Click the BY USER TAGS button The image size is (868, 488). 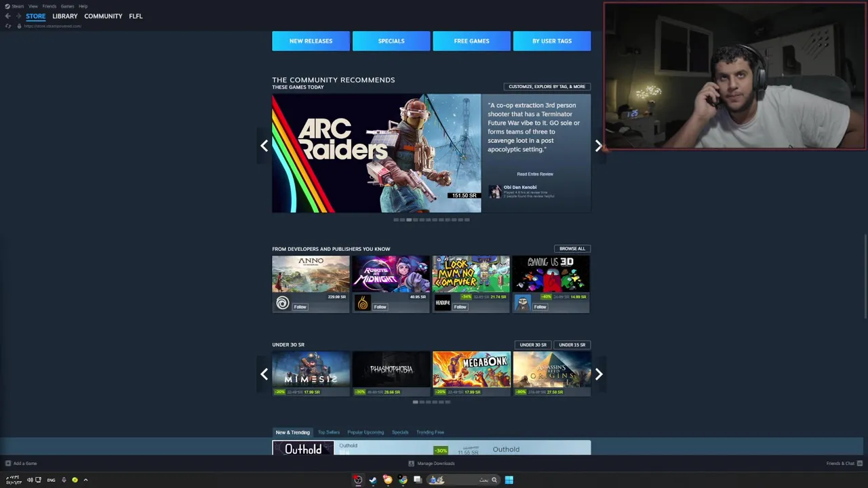point(552,41)
